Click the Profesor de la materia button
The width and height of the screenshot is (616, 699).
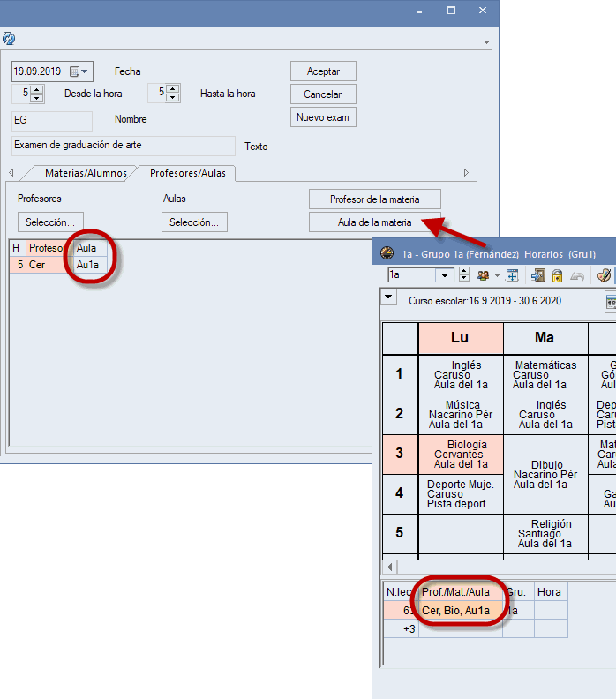coord(374,199)
